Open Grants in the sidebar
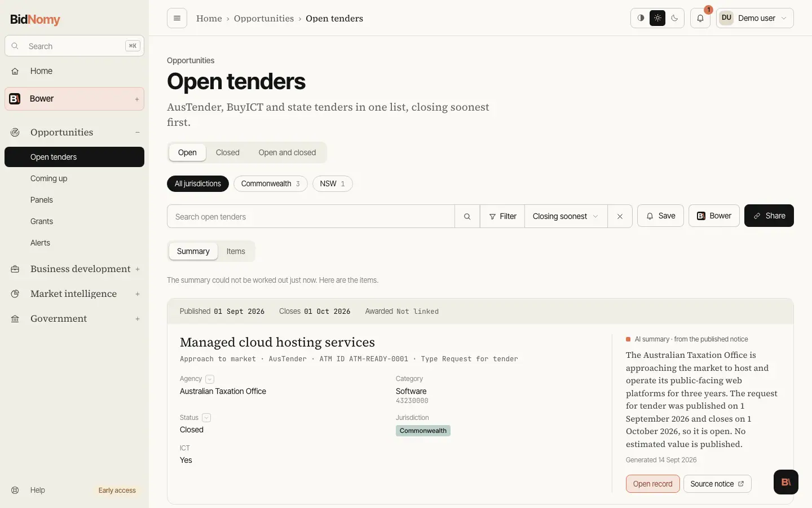Viewport: 812px width, 508px height. click(74, 221)
